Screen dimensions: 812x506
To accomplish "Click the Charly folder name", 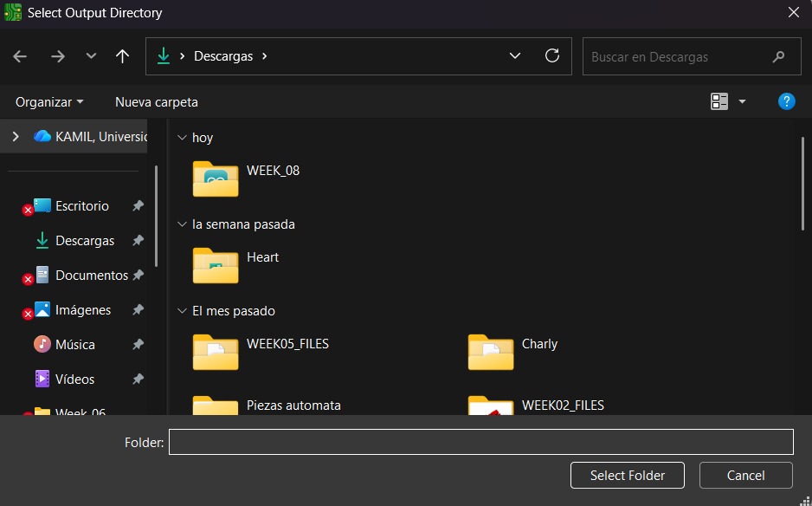I will pyautogui.click(x=539, y=344).
